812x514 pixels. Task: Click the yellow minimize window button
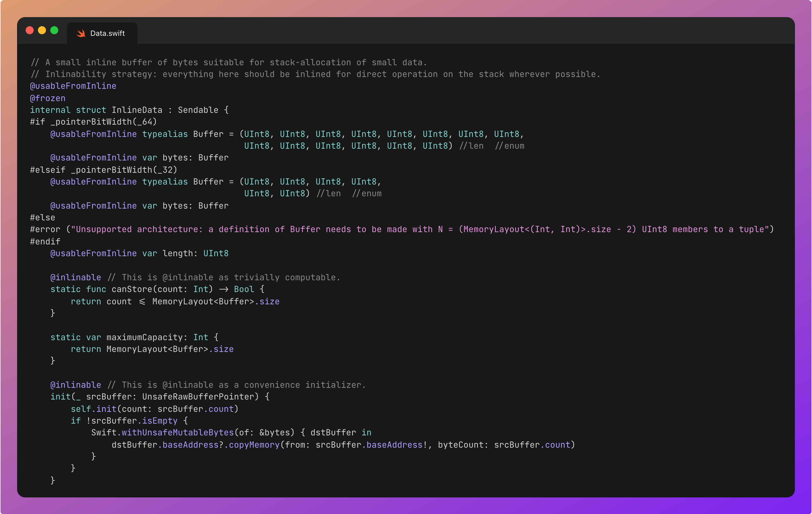click(x=42, y=30)
